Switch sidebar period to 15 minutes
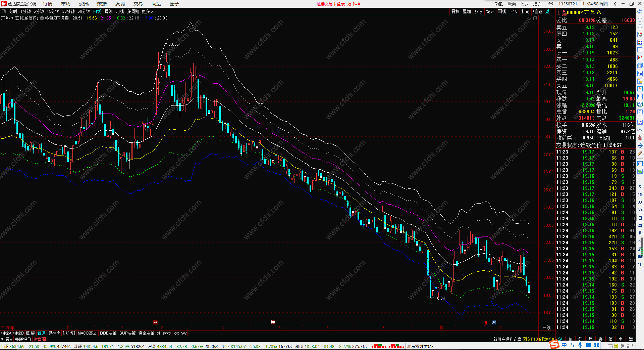The height and width of the screenshot is (350, 644). coord(640,194)
